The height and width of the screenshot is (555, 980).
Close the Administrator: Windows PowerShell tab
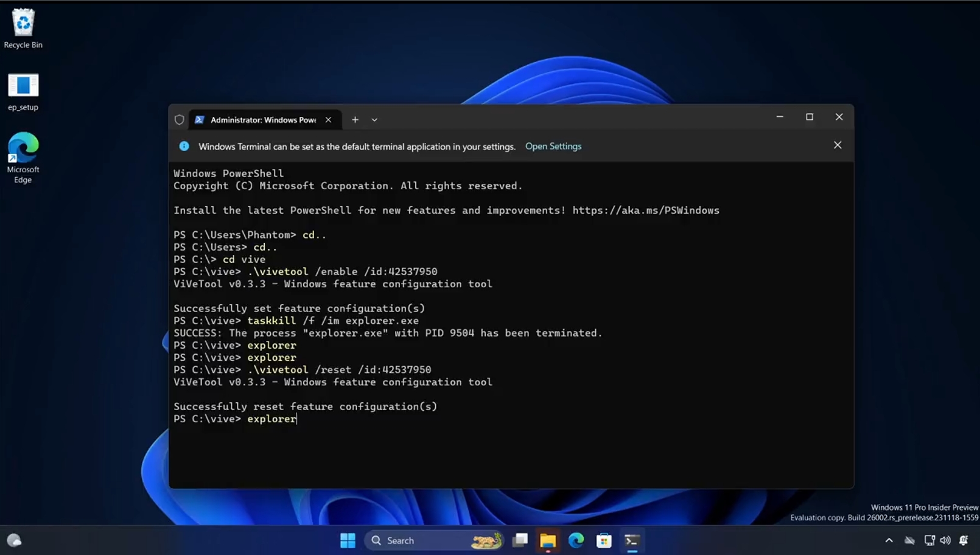click(x=329, y=120)
